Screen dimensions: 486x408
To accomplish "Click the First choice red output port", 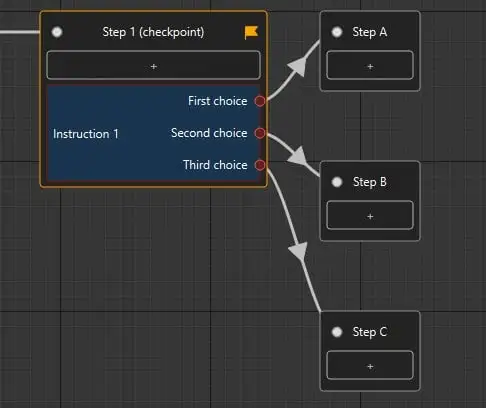I will (x=260, y=101).
